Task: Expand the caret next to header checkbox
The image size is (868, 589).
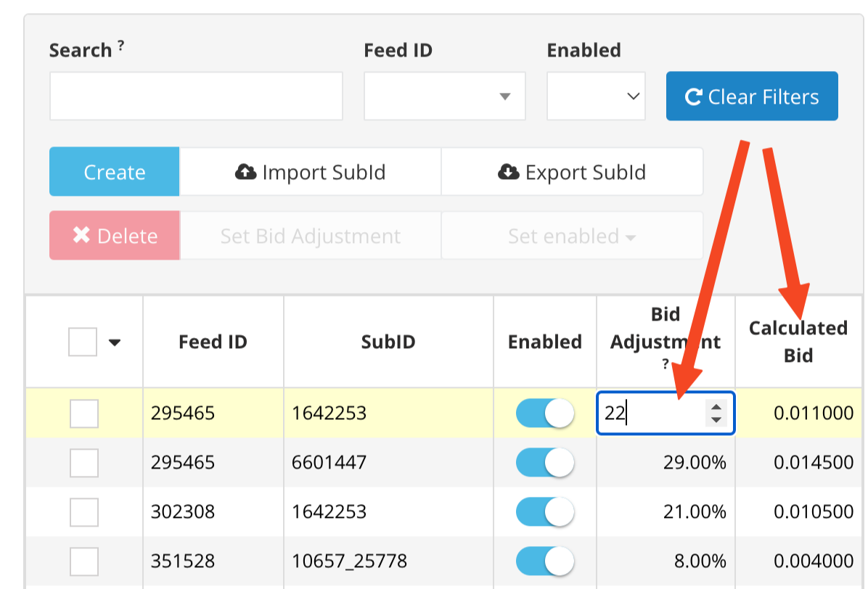Action: (115, 342)
